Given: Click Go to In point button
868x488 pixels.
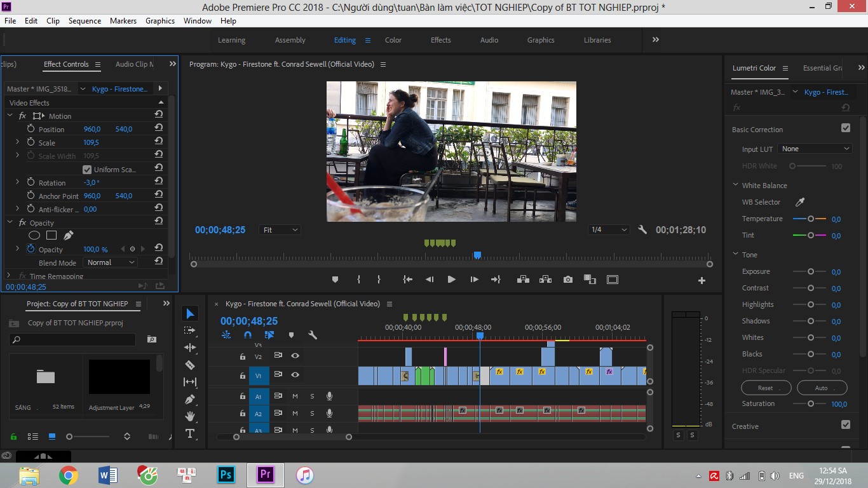Looking at the screenshot, I should tap(408, 280).
